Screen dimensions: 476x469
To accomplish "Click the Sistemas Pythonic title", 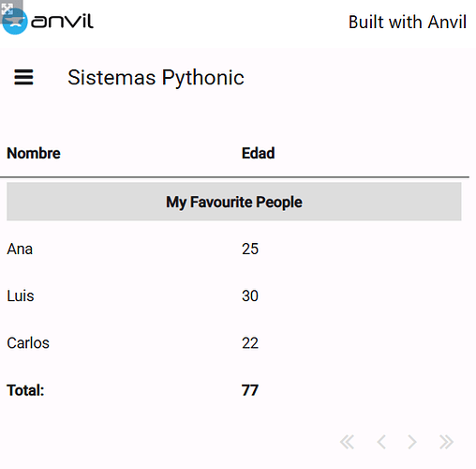I will (156, 78).
